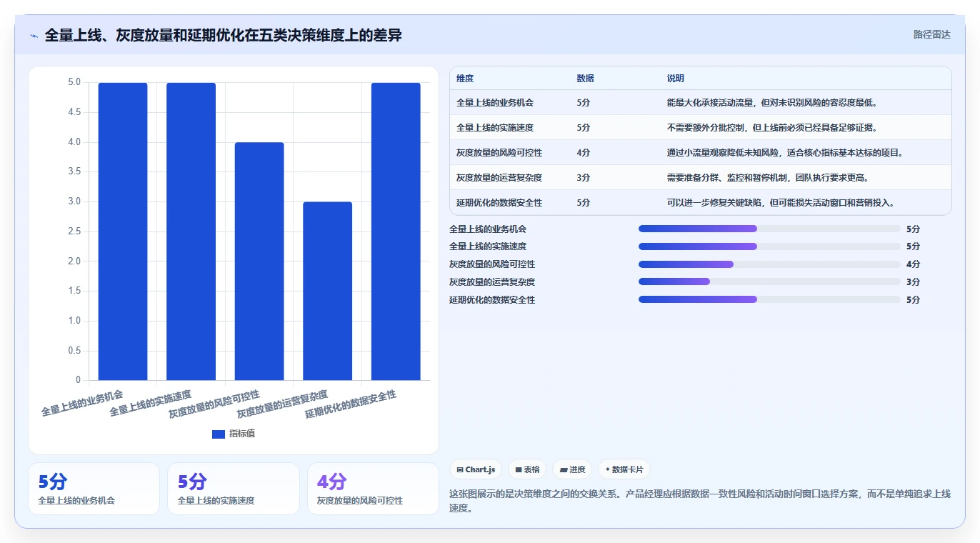Click the 3分 label beside the progress bars
Image resolution: width=980 pixels, height=543 pixels.
coord(913,282)
